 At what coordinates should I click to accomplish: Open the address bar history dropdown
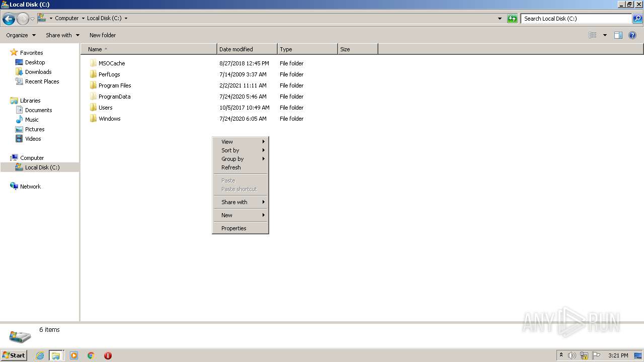point(500,19)
